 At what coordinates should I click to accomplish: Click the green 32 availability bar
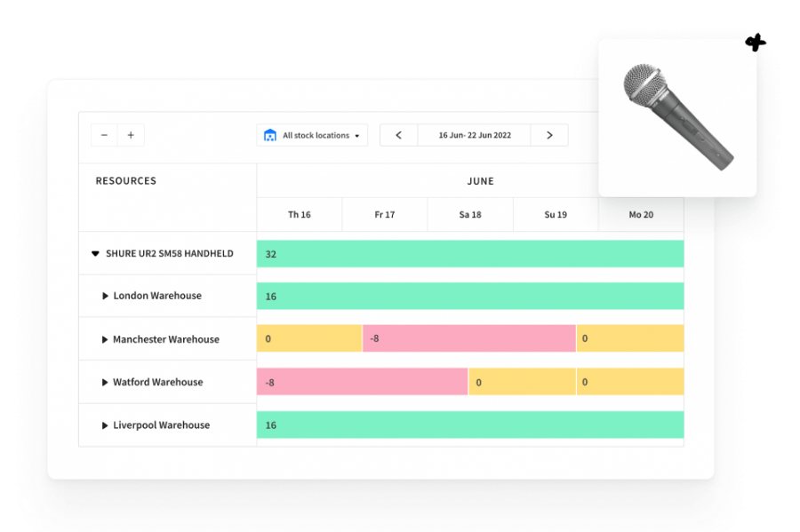(470, 254)
